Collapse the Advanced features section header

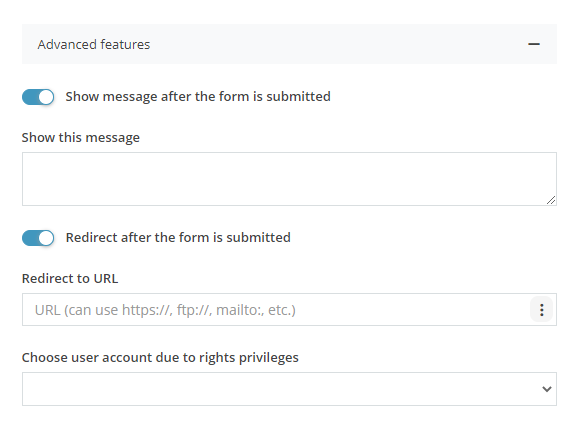click(289, 44)
